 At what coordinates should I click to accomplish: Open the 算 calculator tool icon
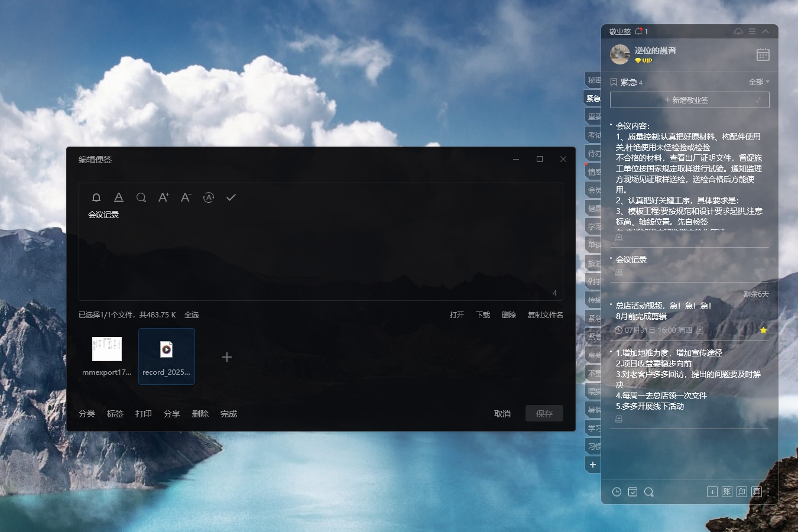click(x=757, y=492)
